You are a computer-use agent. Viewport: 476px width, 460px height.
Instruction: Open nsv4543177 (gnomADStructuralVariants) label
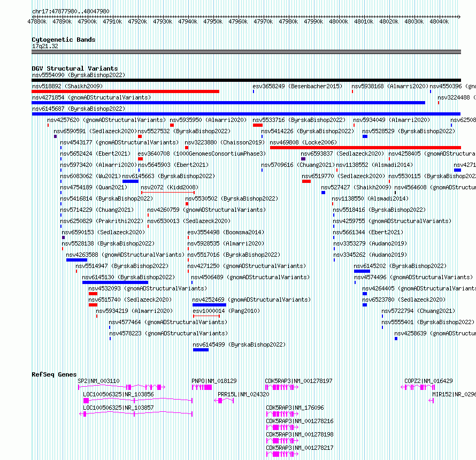119,142
